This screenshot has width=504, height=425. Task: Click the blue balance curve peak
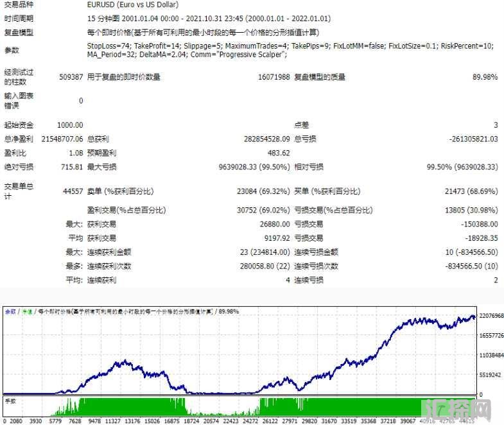tap(473, 317)
